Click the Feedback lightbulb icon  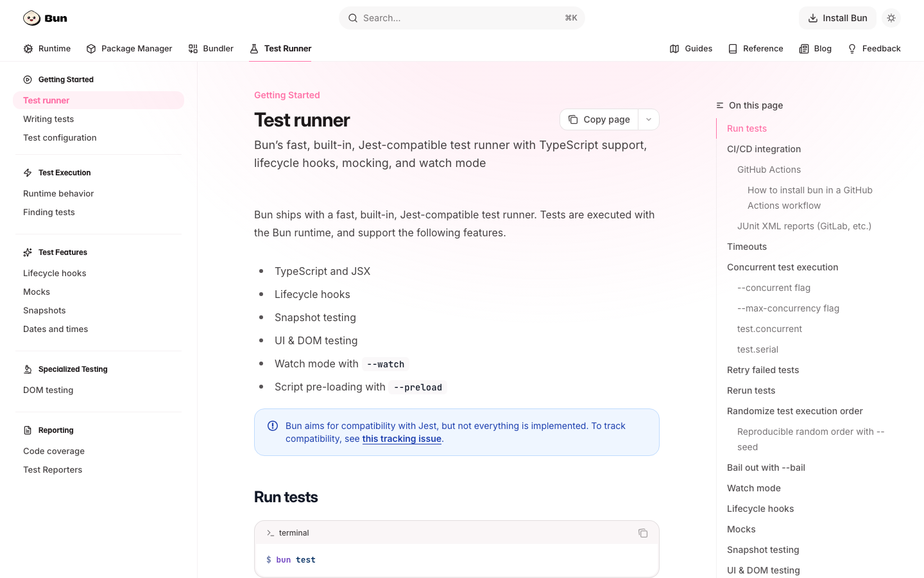pyautogui.click(x=852, y=49)
